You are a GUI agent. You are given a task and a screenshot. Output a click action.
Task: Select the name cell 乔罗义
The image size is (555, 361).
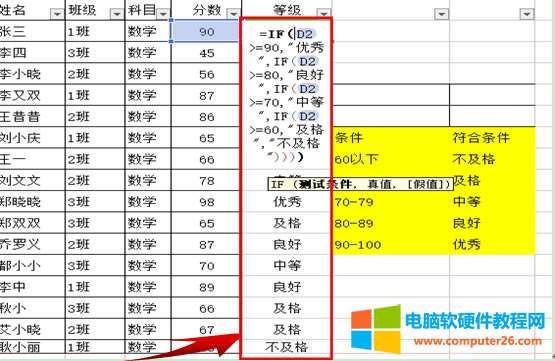point(32,244)
